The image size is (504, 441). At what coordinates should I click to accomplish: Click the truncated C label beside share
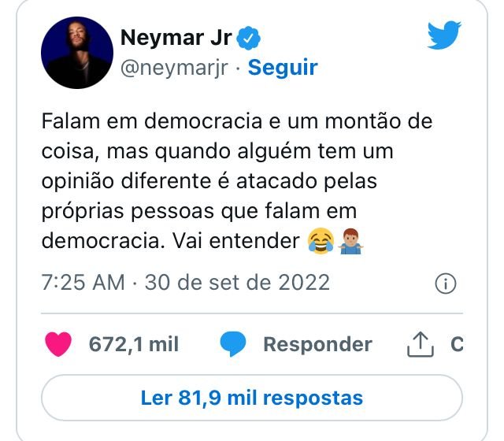point(457,344)
